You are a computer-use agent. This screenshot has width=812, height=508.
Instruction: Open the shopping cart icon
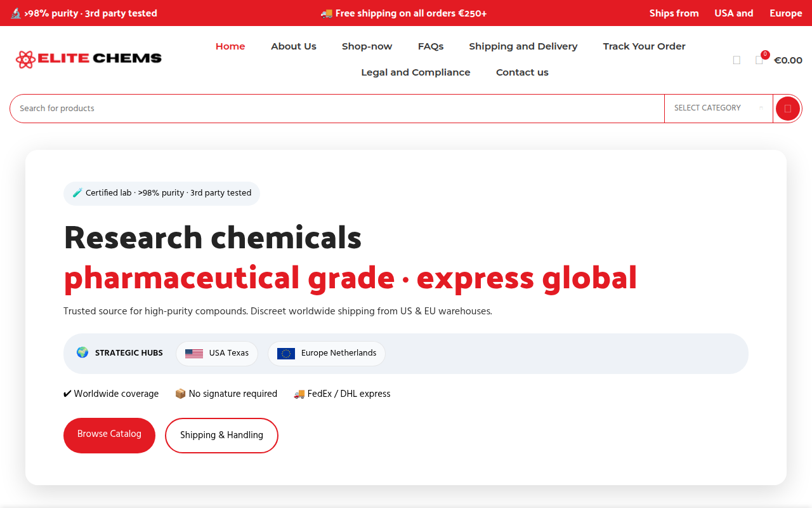(759, 60)
